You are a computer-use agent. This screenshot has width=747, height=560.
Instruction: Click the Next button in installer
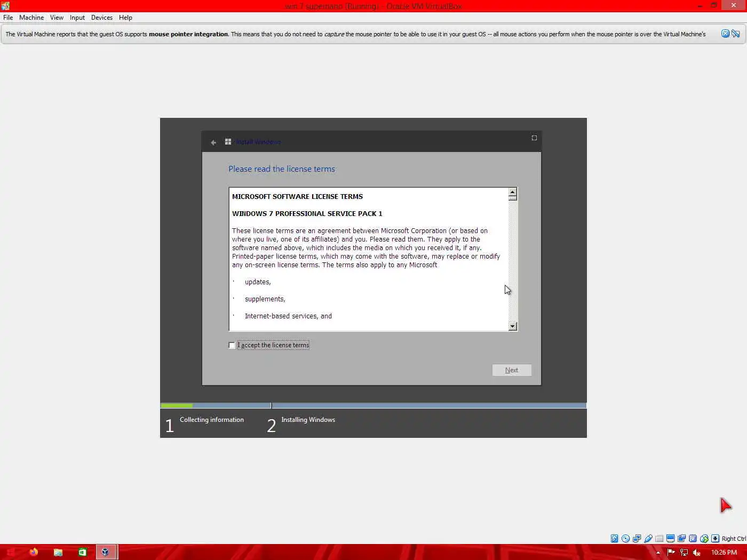tap(512, 370)
